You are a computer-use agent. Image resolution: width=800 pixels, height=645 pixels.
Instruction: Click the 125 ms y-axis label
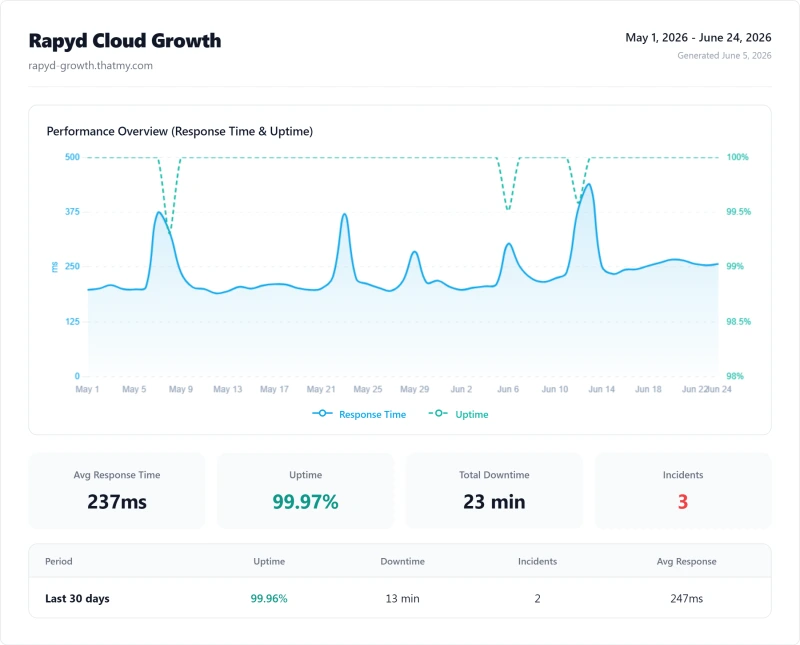tap(72, 321)
